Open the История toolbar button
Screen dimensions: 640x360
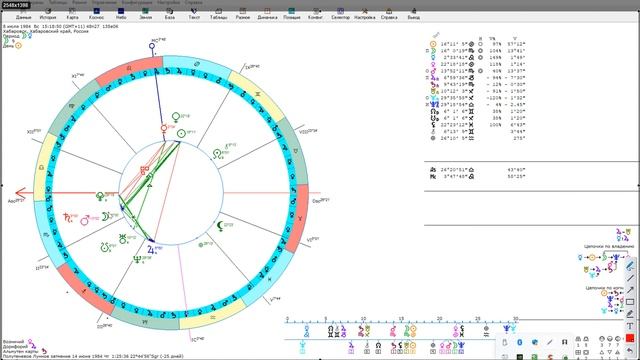(x=48, y=14)
